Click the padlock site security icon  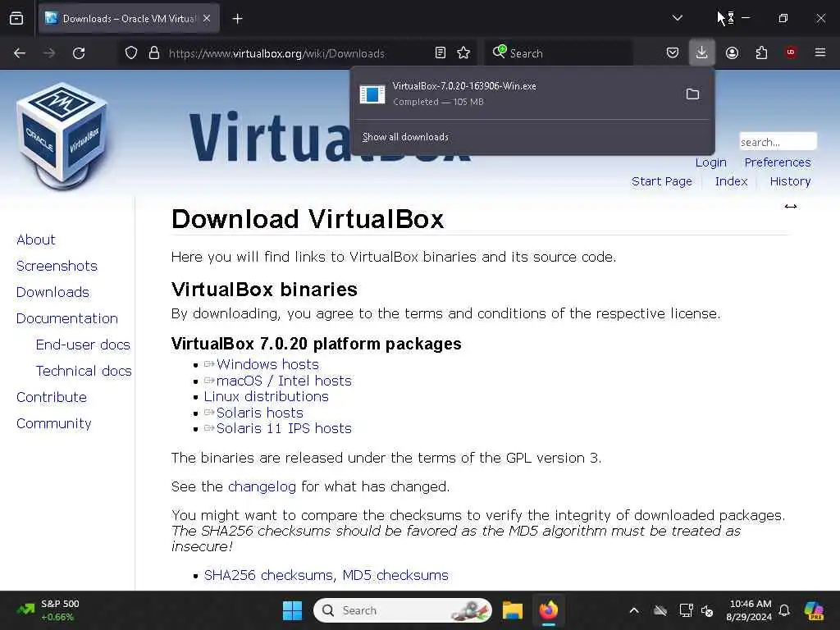(154, 53)
